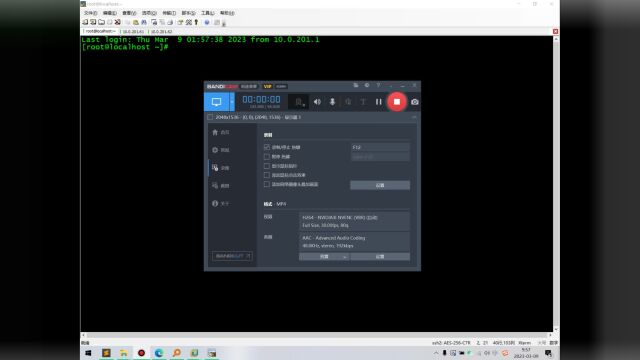Toggle the microphone icon in Bandicam toolbar
This screenshot has width=640, height=360.
[x=332, y=102]
